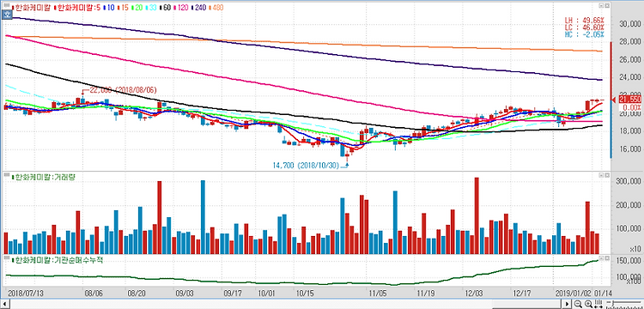The height and width of the screenshot is (309, 644).
Task: Click the tall blue volume bar after 09/03
Action: point(203,216)
